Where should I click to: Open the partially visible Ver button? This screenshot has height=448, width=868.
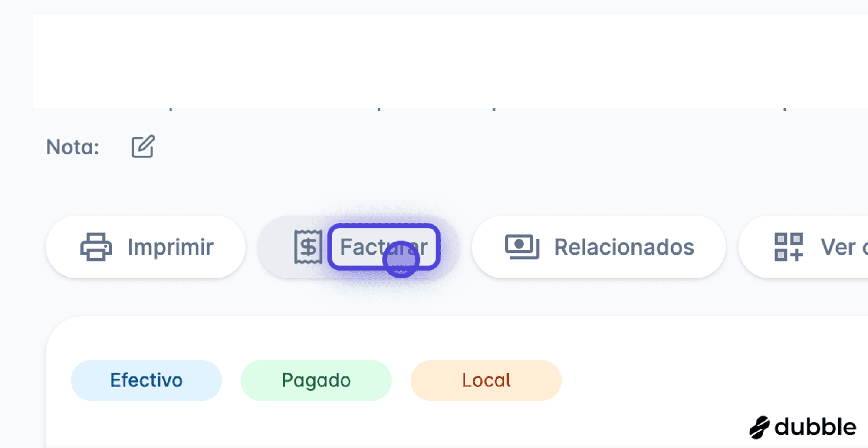point(803,247)
